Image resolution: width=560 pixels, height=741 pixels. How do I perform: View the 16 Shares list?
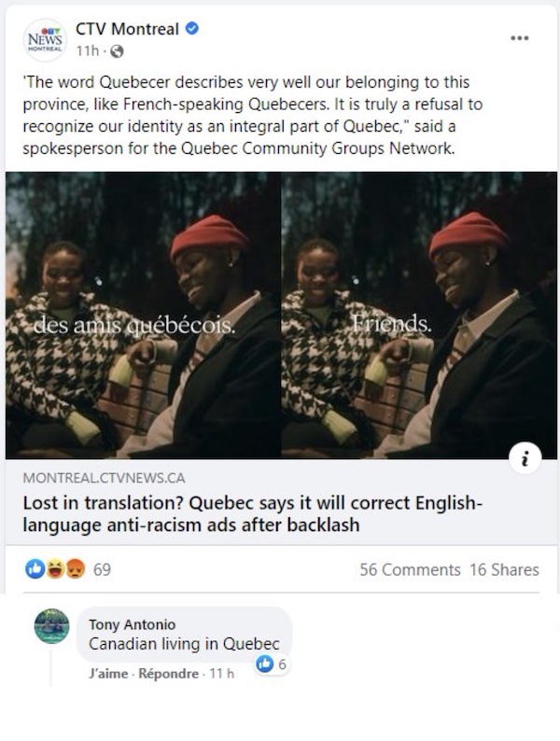[504, 570]
